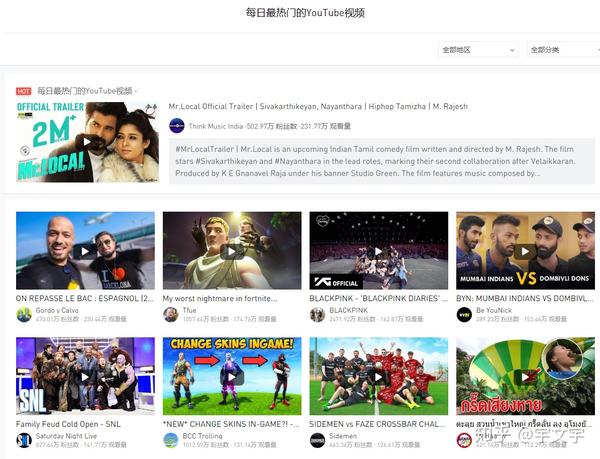This screenshot has height=459, width=600.
Task: Click the Saturday Night Live channel avatar
Action: (24, 440)
